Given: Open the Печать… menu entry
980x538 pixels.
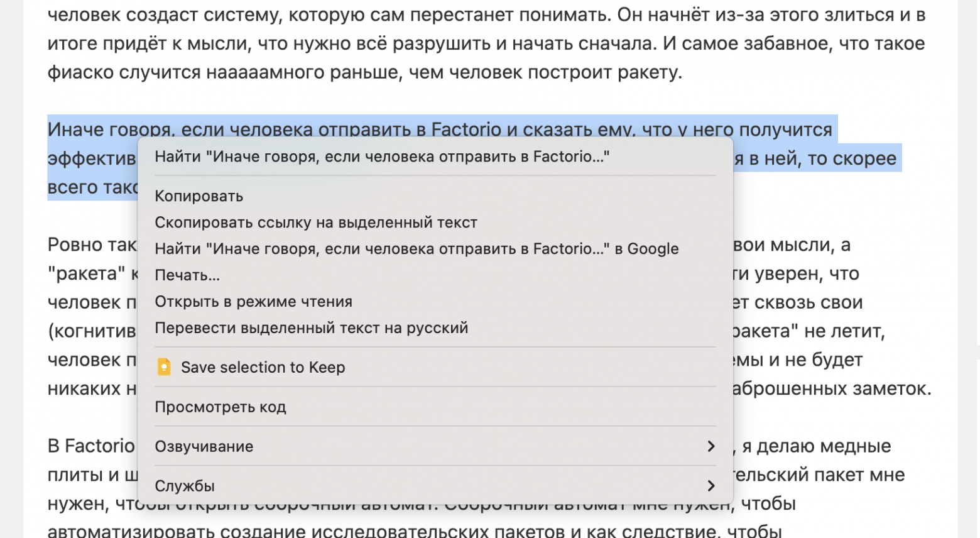Looking at the screenshot, I should (187, 275).
